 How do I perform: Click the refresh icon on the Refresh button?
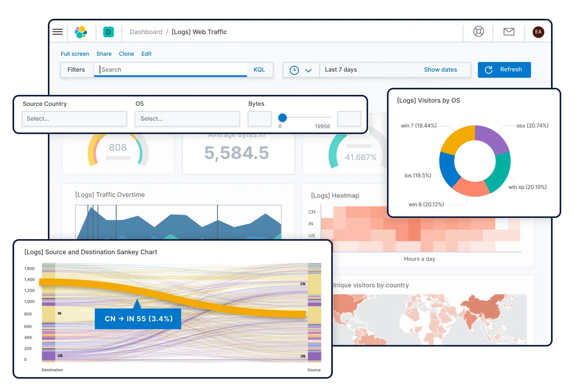point(489,70)
